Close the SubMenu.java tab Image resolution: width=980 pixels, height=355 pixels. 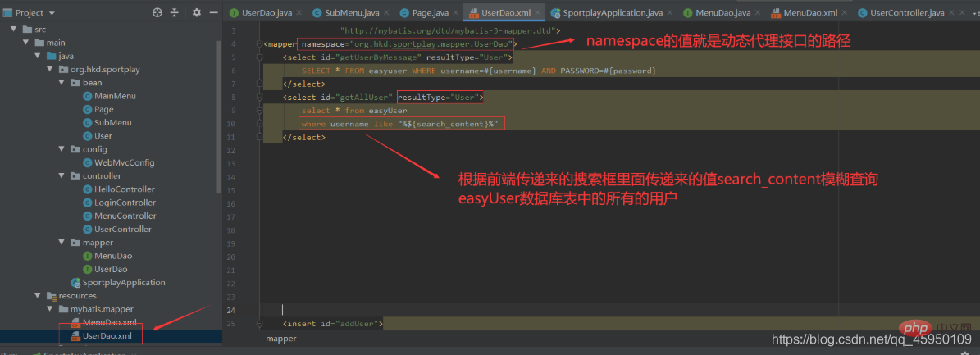385,12
